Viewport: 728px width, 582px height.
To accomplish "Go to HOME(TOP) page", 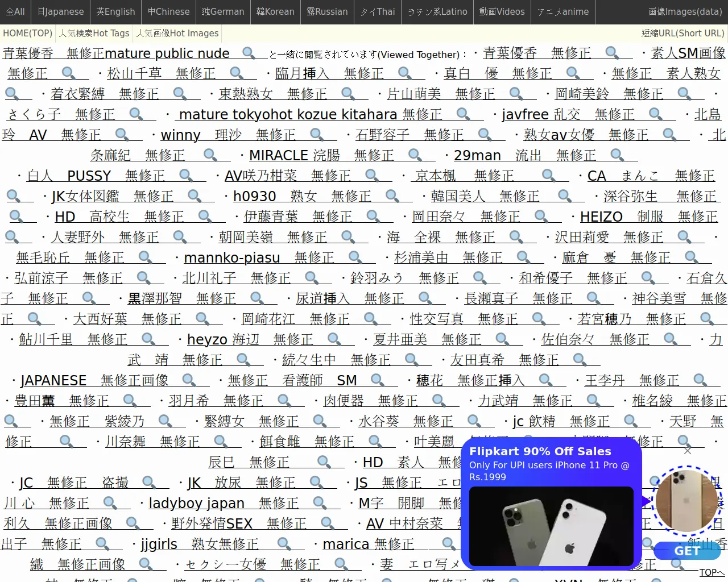I will (x=27, y=34).
